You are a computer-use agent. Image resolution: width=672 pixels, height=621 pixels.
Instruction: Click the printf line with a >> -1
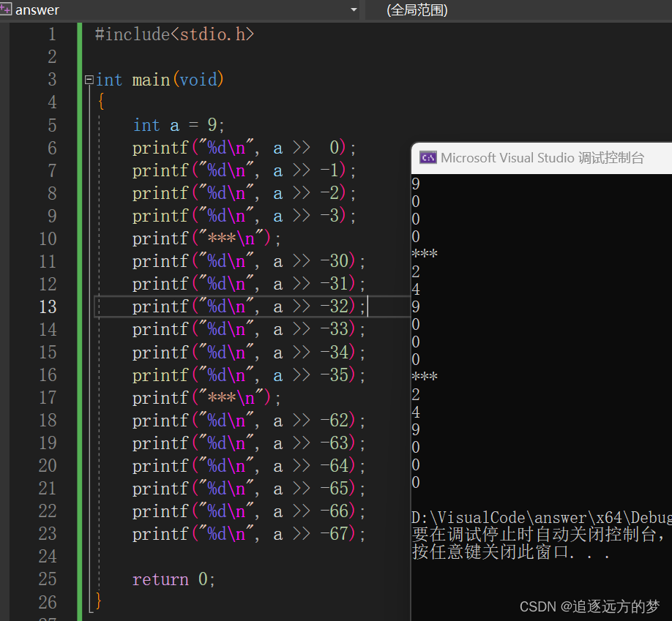(244, 171)
